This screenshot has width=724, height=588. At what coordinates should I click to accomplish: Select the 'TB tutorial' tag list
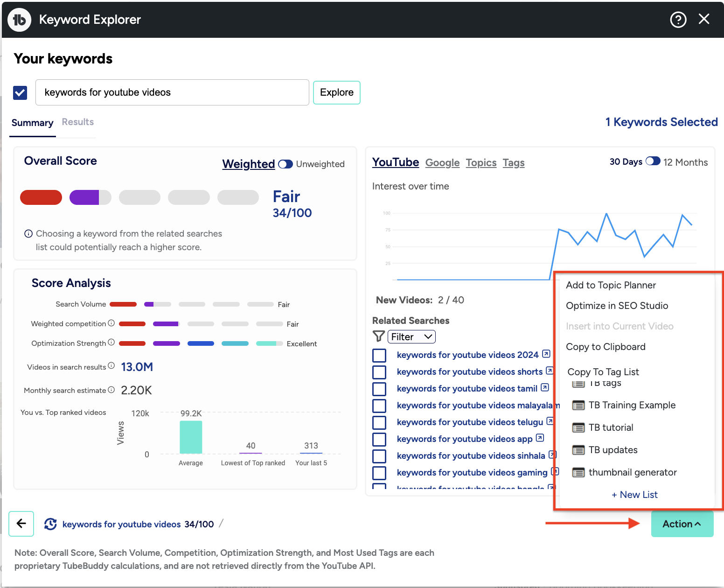[x=611, y=427]
